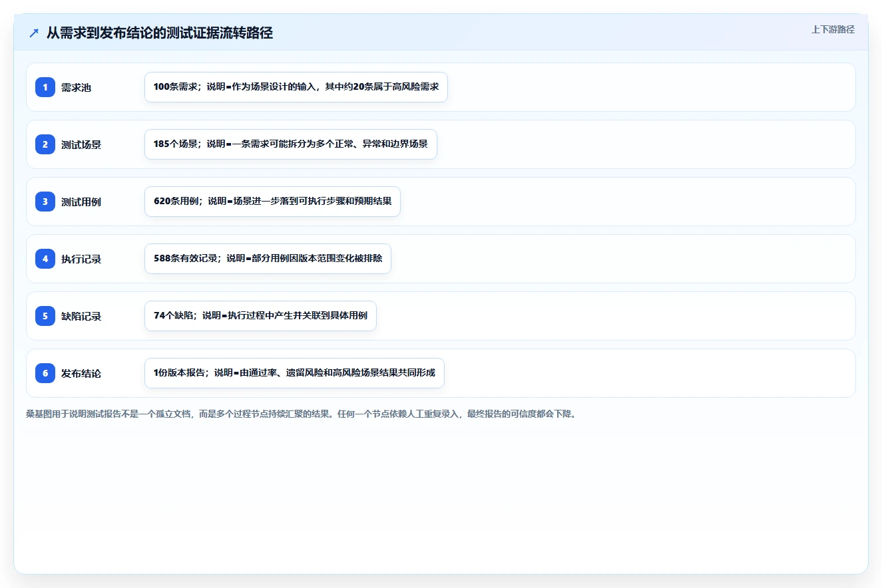Viewport: 882px width, 588px height.
Task: Click the step 6 number badge
Action: (x=45, y=373)
